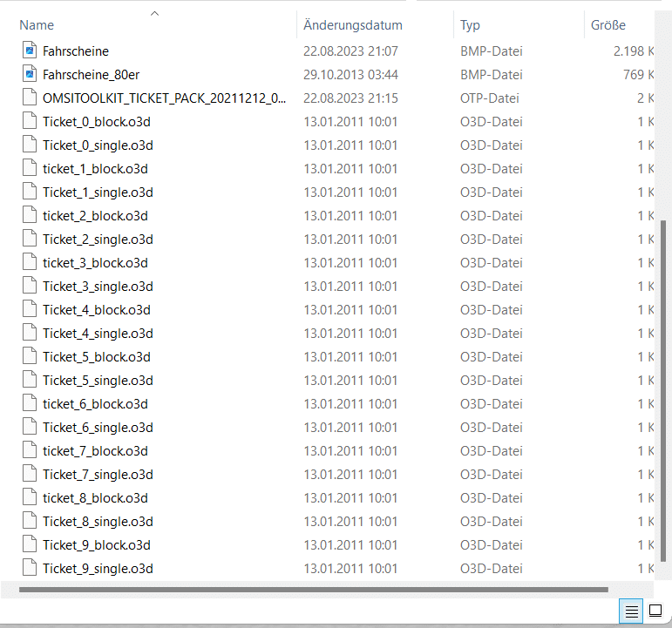Click the ticket_8_block.o3d file icon
Viewport: 672px width, 628px height.
29,498
